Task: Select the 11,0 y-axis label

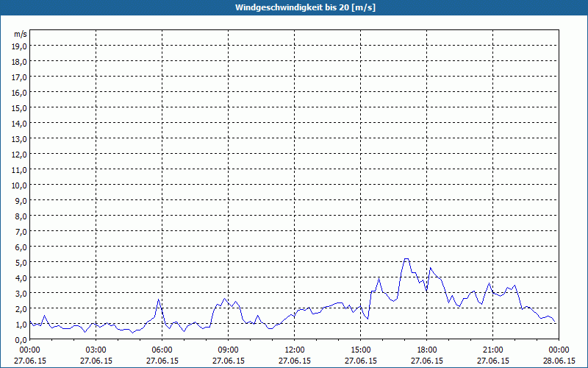Action: pos(21,170)
